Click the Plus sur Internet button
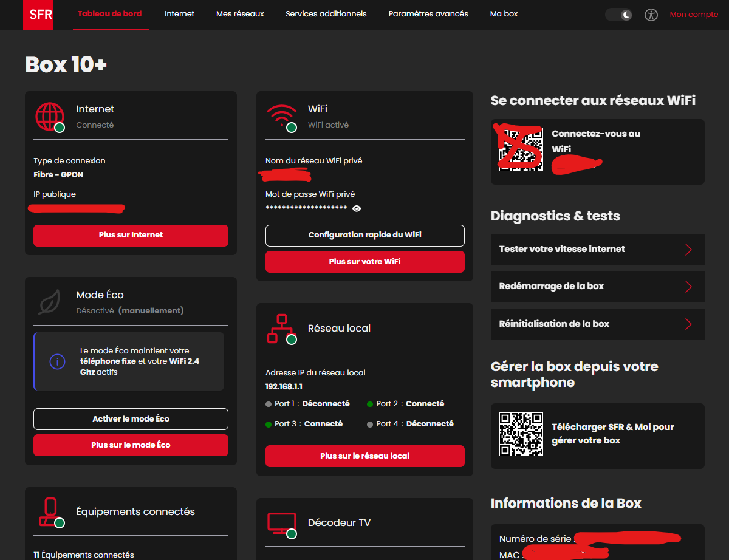The width and height of the screenshot is (729, 560). [131, 235]
